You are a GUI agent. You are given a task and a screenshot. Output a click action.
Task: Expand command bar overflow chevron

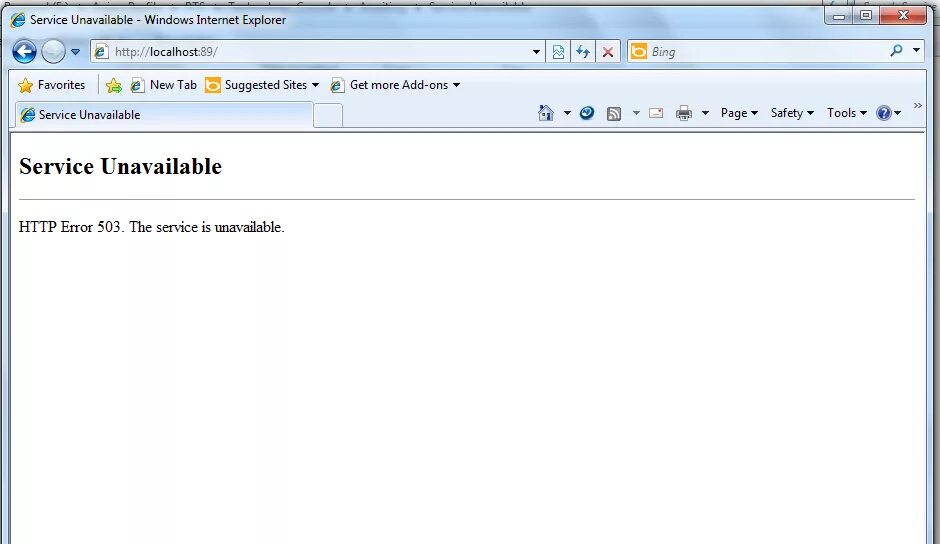917,106
